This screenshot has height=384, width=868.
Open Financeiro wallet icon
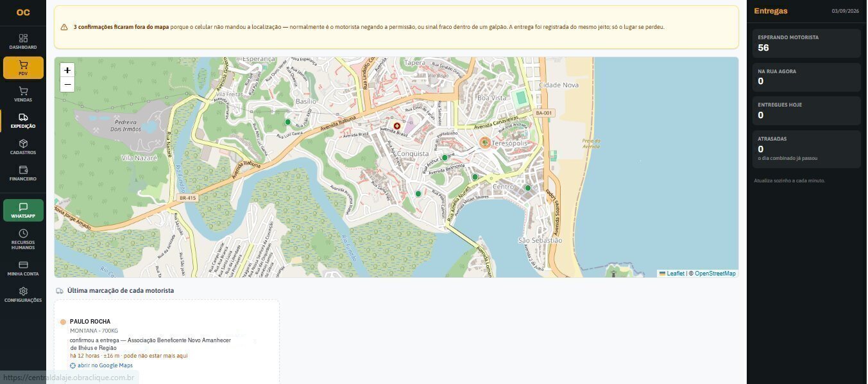tap(23, 170)
